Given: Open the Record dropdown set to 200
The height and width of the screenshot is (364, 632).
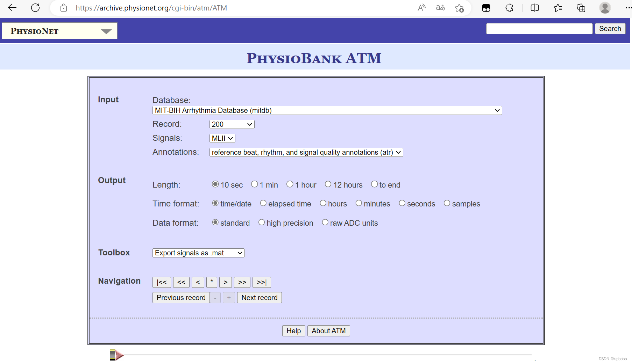Looking at the screenshot, I should coord(232,124).
